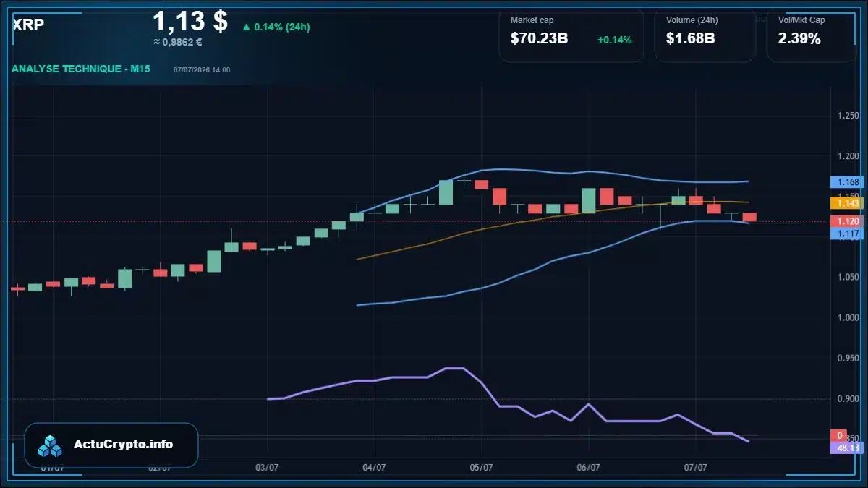This screenshot has width=868, height=488.
Task: Click the ActuCrypto cube logo icon
Action: (x=51, y=445)
